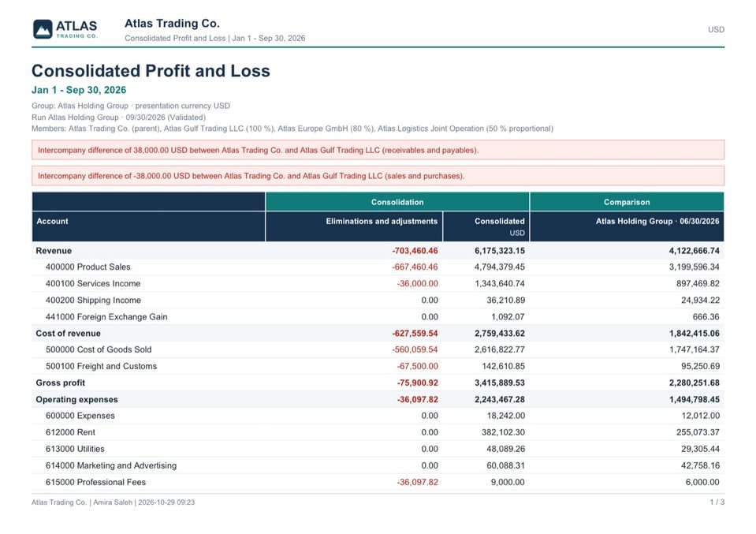Click the '600000 Expenses' account row

(x=378, y=416)
